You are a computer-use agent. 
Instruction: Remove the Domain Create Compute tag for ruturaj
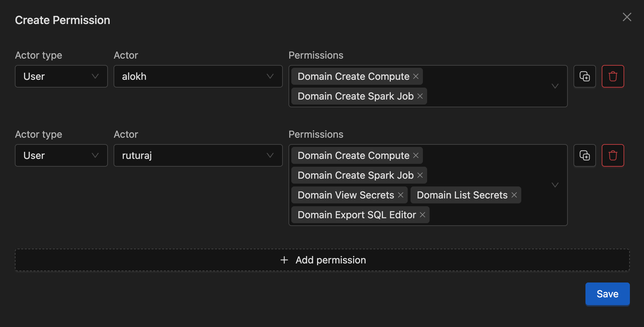[415, 155]
